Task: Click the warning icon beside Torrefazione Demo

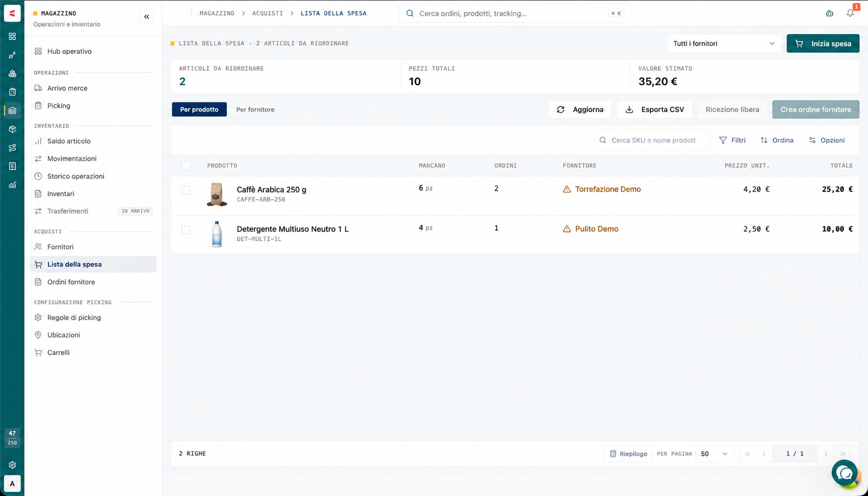Action: [x=567, y=189]
